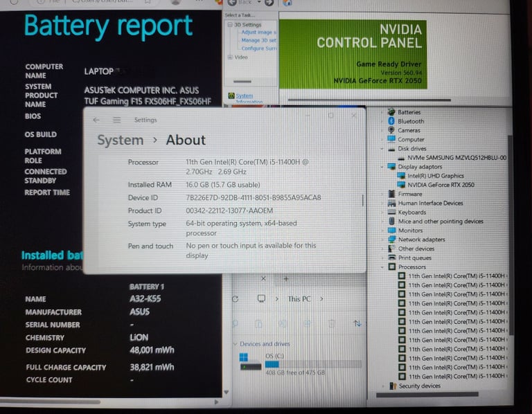Screen dimensions: 532x414
Task: Click the Settings back arrow
Action: pos(96,120)
